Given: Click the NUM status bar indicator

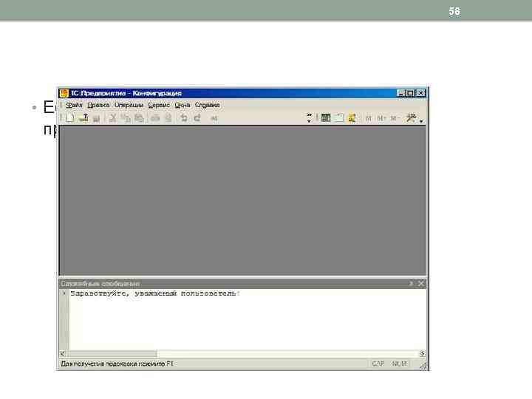Looking at the screenshot, I should coord(399,364).
